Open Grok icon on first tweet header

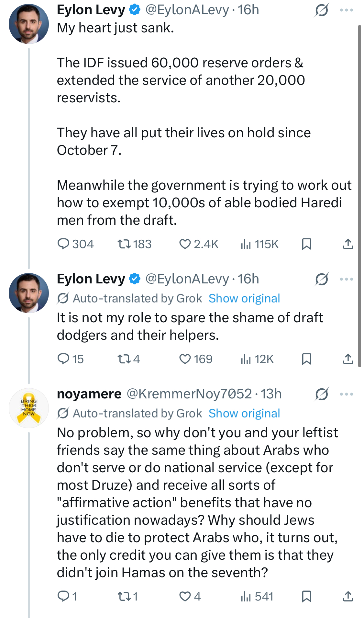(322, 10)
